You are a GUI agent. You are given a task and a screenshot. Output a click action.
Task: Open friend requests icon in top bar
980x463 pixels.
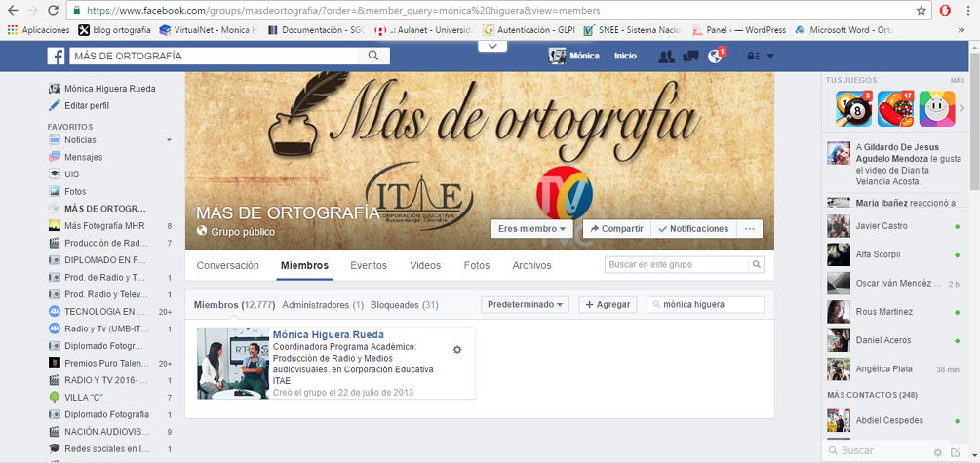[x=667, y=57]
